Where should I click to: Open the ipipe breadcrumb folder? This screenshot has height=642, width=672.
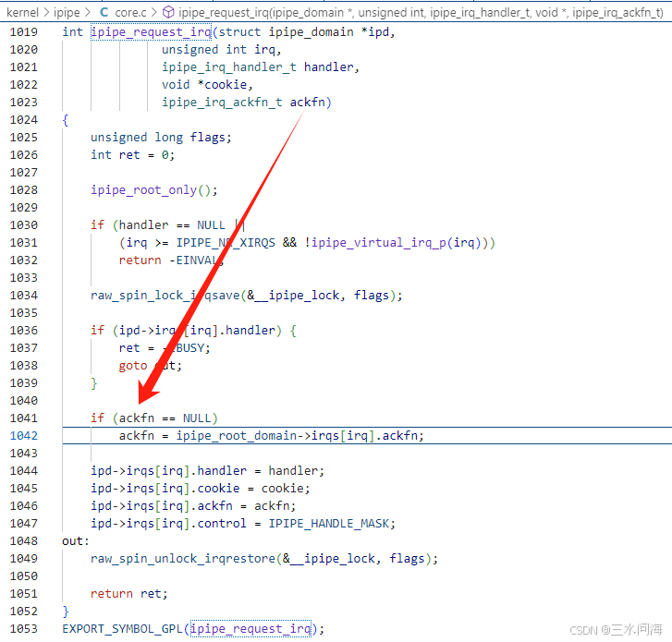point(67,12)
